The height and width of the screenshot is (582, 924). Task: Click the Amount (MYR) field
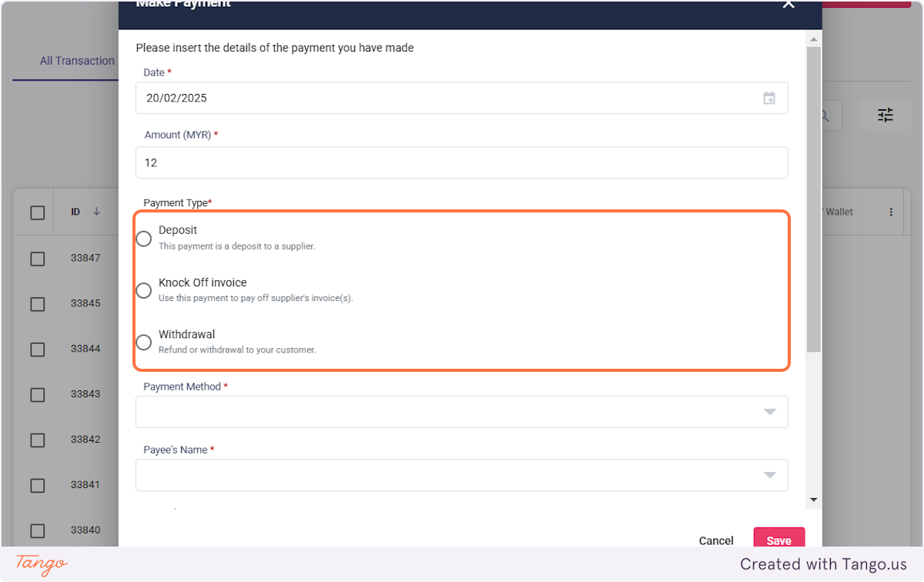pyautogui.click(x=462, y=162)
